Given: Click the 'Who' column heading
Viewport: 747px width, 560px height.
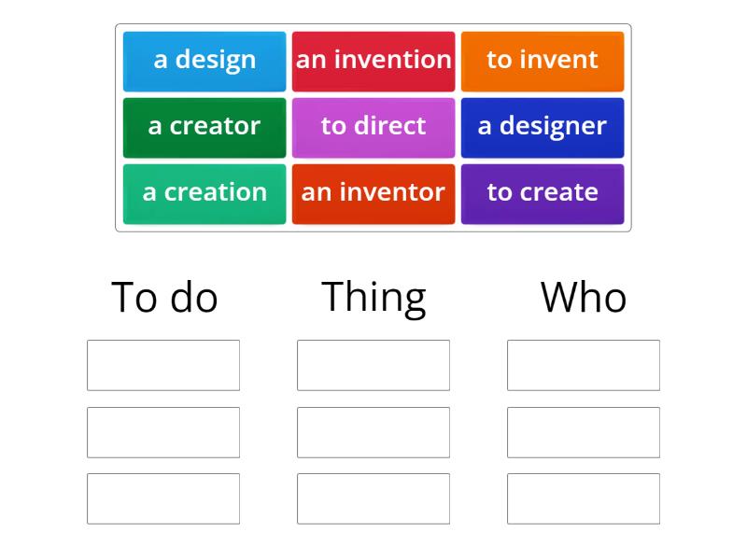Looking at the screenshot, I should click(584, 296).
